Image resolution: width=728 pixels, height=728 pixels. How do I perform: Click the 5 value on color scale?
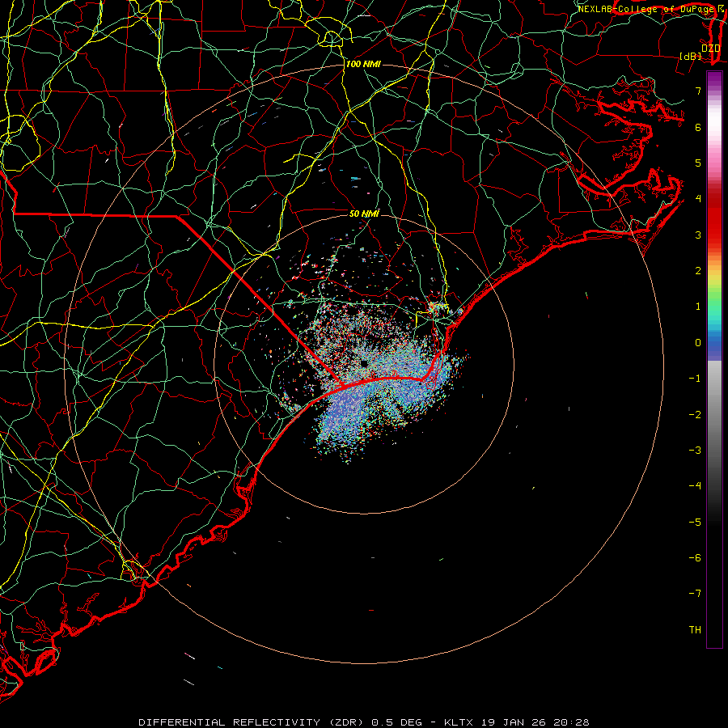pos(698,163)
